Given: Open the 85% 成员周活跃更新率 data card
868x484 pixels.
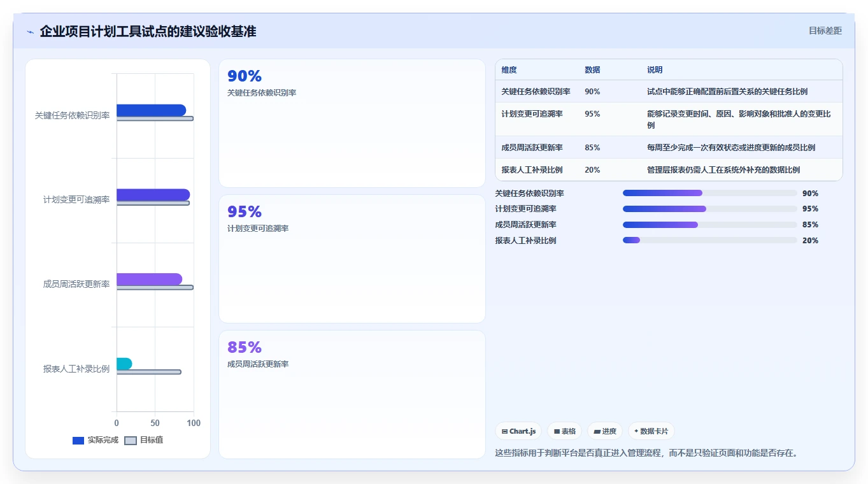Looking at the screenshot, I should [x=352, y=394].
